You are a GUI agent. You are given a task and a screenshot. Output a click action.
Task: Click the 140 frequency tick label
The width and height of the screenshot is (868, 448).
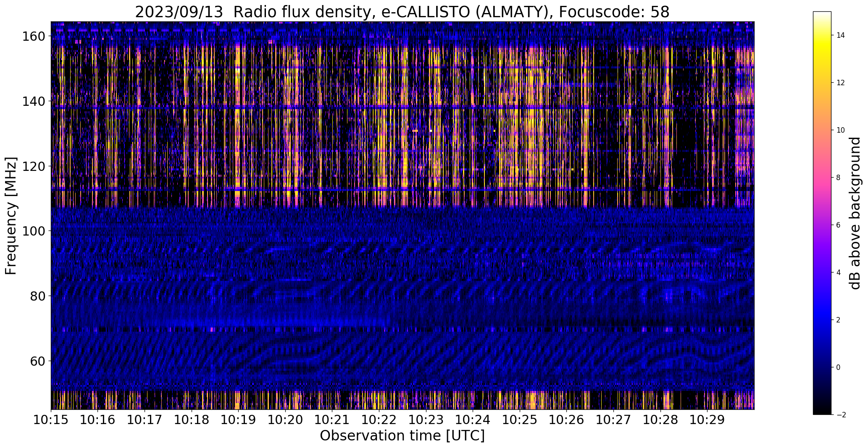tap(33, 101)
